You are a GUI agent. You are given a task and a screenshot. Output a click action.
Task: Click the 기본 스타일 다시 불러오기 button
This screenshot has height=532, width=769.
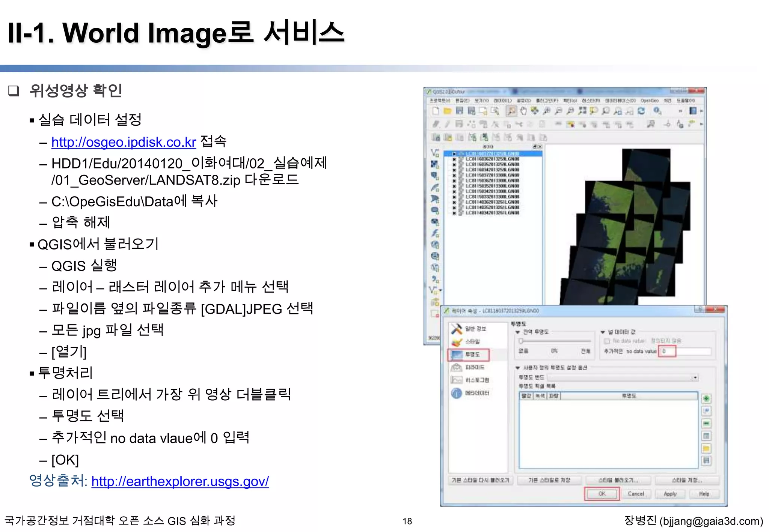pyautogui.click(x=480, y=480)
